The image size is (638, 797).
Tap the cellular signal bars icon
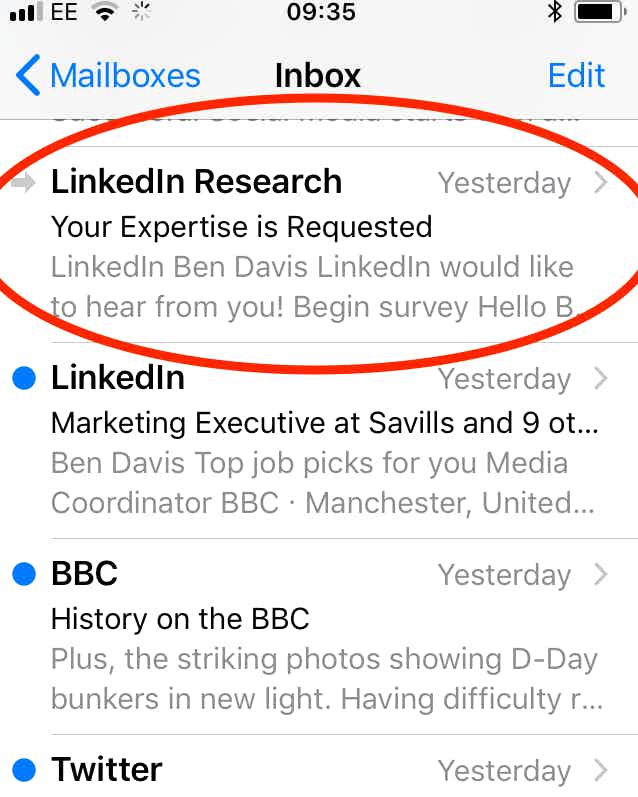click(22, 13)
